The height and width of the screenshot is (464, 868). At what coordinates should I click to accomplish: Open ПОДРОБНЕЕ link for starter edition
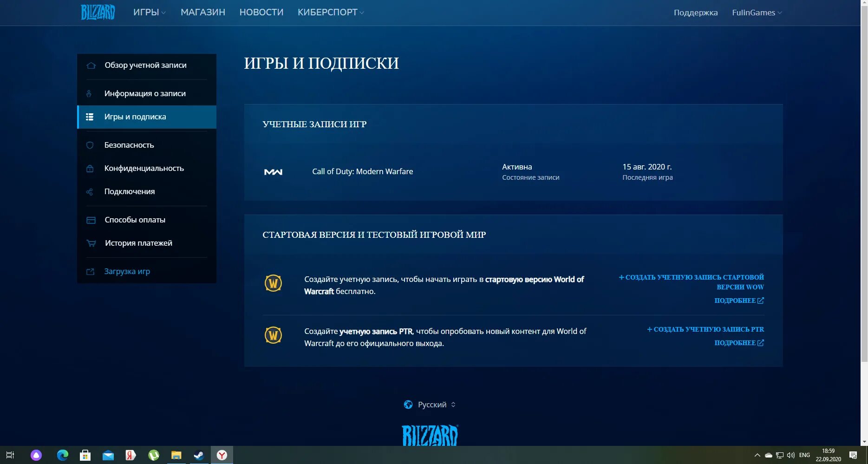click(x=739, y=301)
